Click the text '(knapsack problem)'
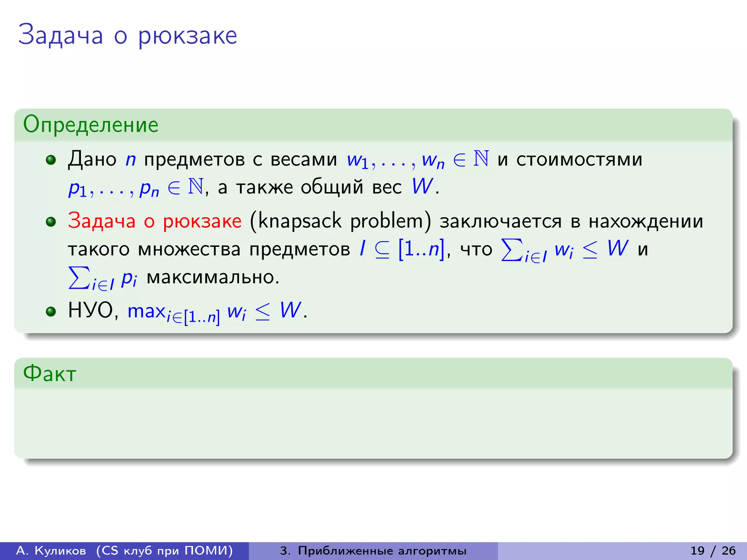The image size is (747, 560). (340, 221)
